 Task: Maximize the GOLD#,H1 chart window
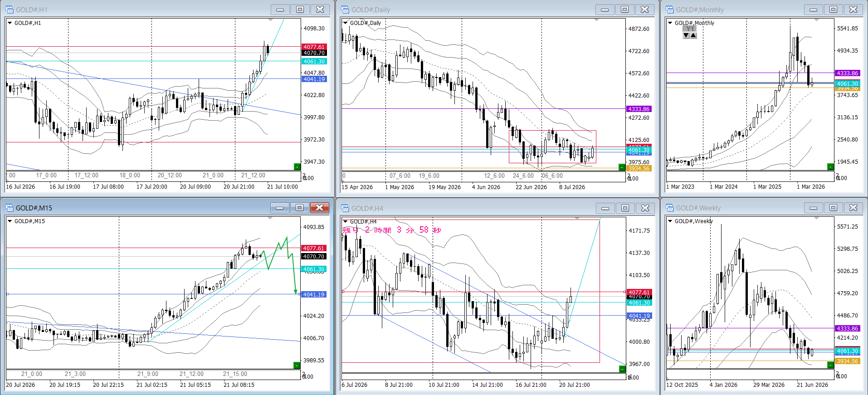click(300, 10)
